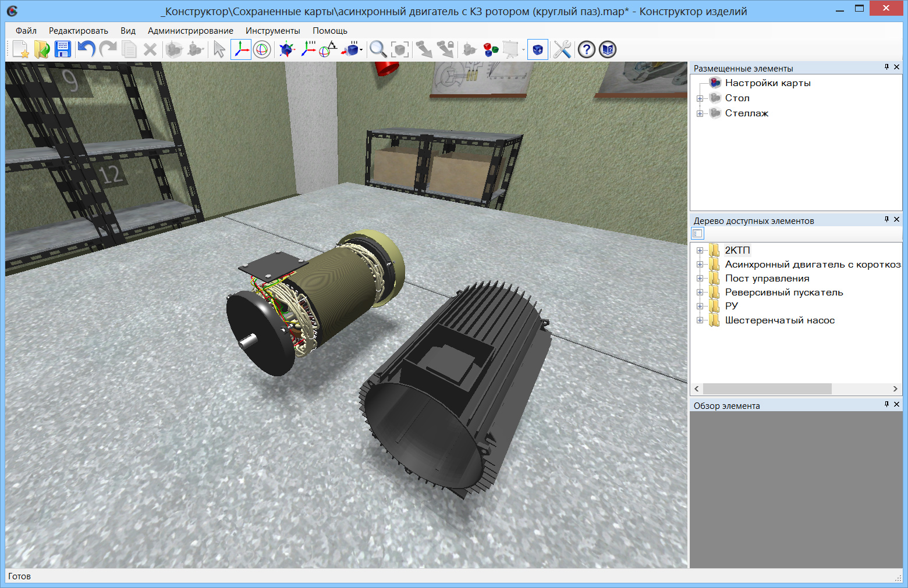Click the question mark help icon
Screen dimensions: 908x588
tap(586, 49)
